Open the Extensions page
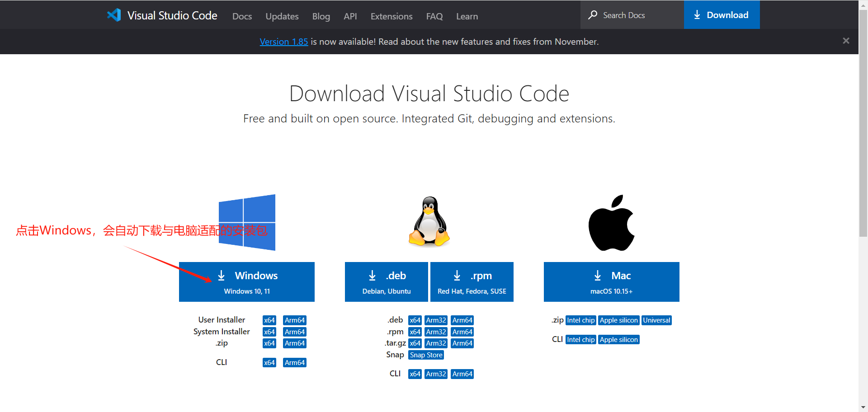The height and width of the screenshot is (412, 868). point(392,16)
